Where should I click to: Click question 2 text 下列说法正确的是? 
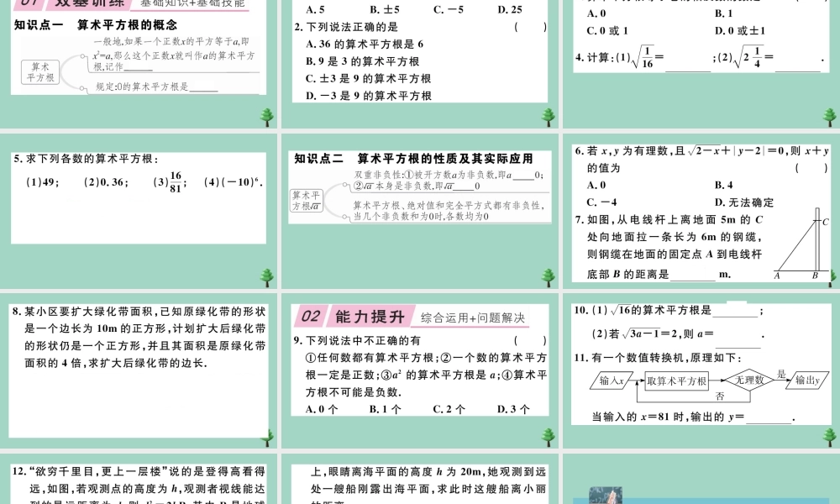[x=352, y=27]
